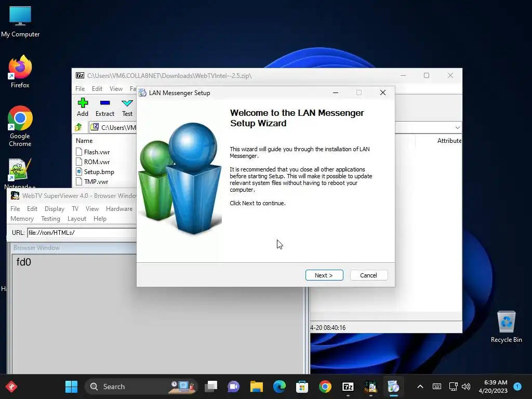Screen dimensions: 532x399
Task: Open Microsoft Edge from the taskbar
Action: coord(279,387)
